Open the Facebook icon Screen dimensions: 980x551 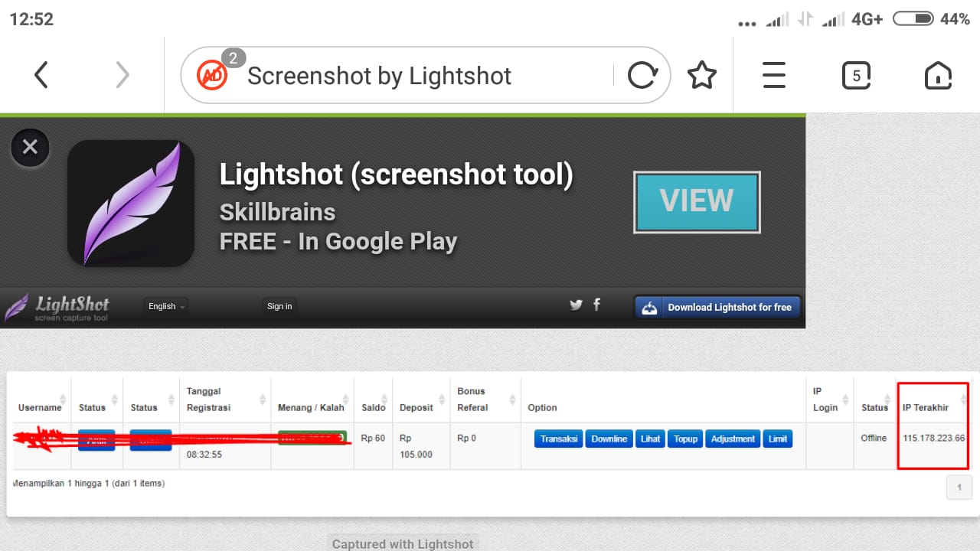[x=597, y=305]
